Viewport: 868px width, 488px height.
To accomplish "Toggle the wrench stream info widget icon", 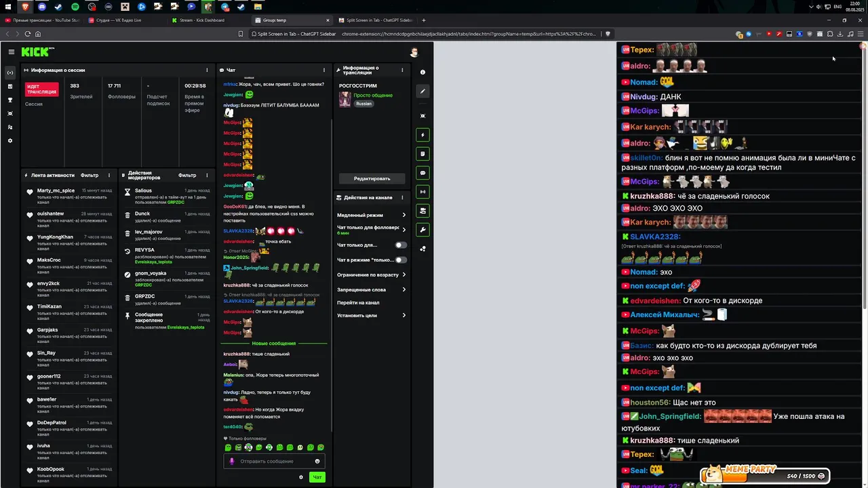I will pos(422,230).
